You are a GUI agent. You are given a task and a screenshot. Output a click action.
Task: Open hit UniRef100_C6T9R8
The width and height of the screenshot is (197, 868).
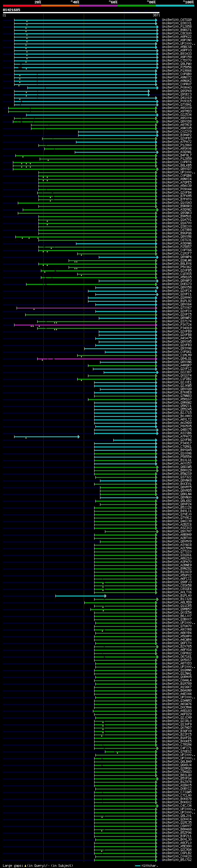[x=176, y=230]
